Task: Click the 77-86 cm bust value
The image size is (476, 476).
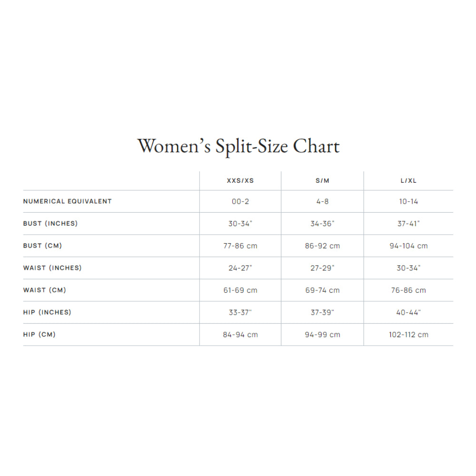Action: [x=240, y=246]
